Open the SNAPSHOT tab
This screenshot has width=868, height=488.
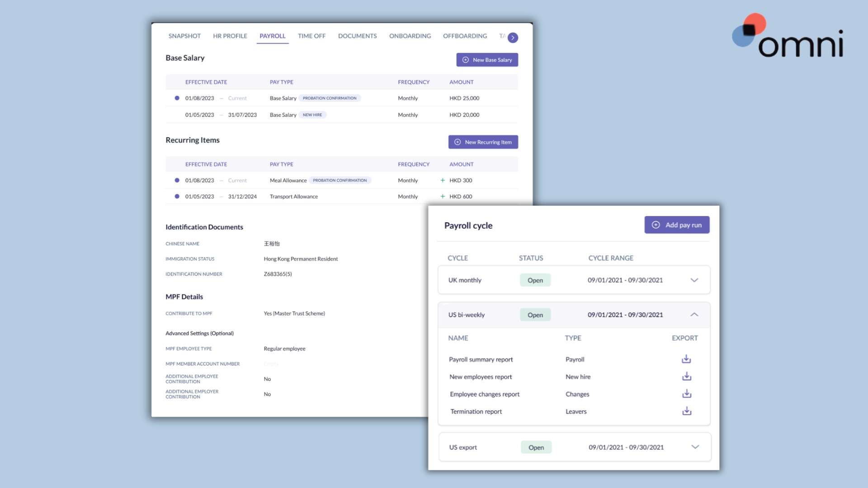coord(184,36)
